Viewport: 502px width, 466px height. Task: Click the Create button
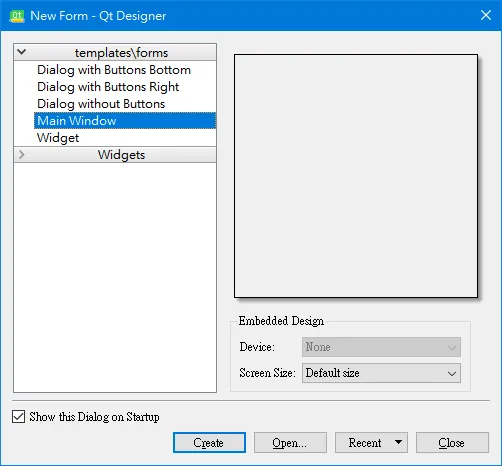209,443
